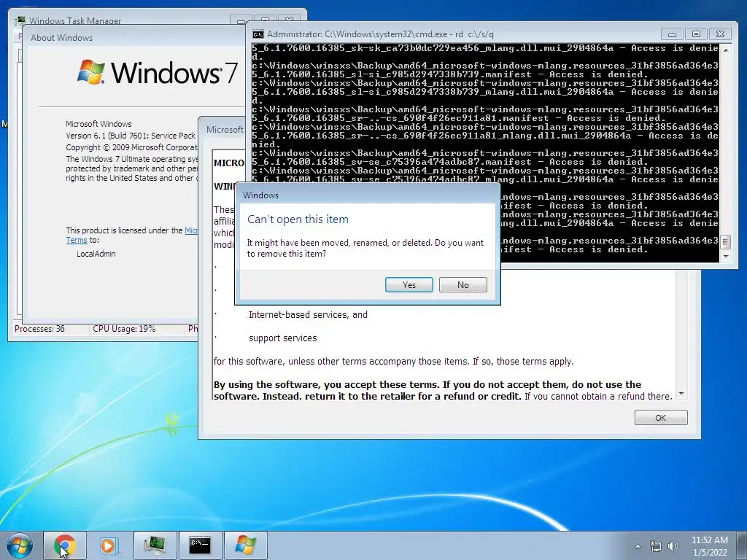Screen dimensions: 747x560
Task: Show hidden system tray icons
Action: tap(638, 546)
